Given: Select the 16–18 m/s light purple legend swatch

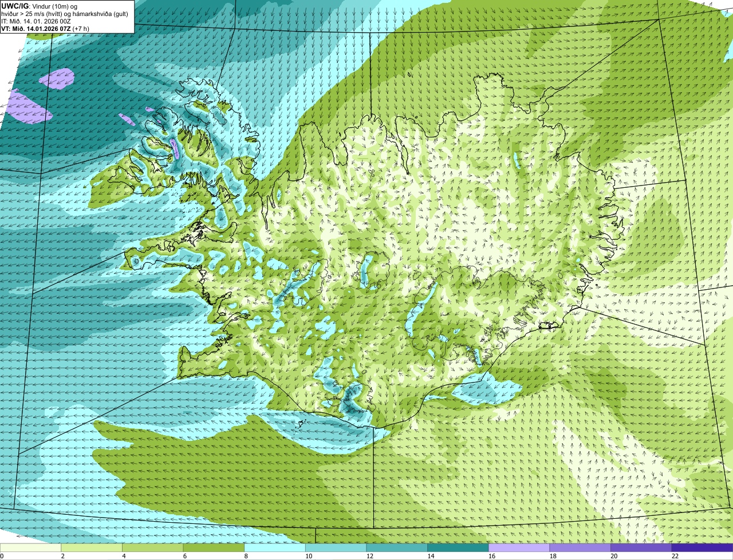Looking at the screenshot, I should (x=519, y=548).
